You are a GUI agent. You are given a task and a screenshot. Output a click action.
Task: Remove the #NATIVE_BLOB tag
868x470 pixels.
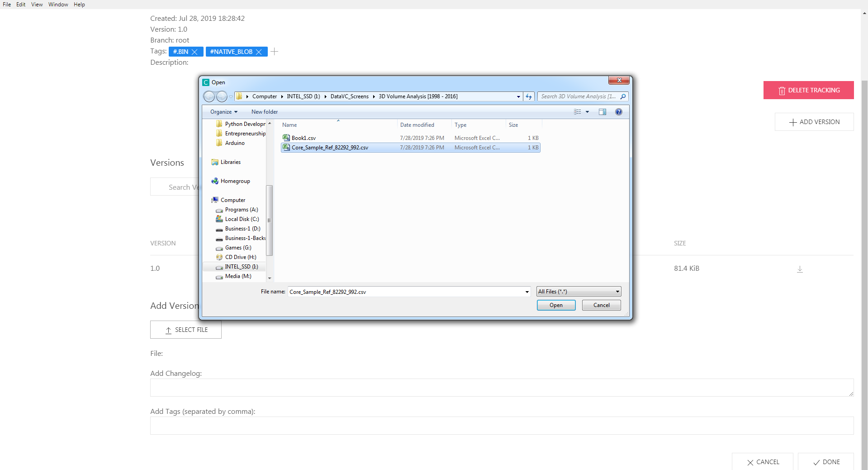point(259,52)
